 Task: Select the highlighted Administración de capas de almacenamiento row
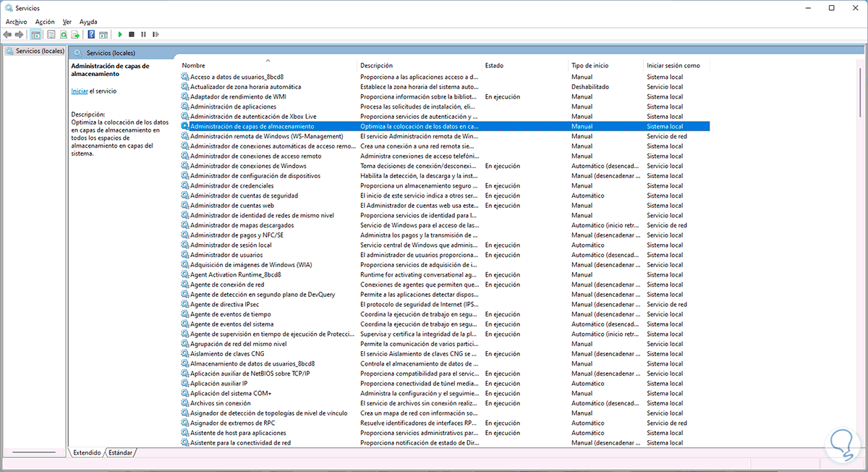(444, 126)
